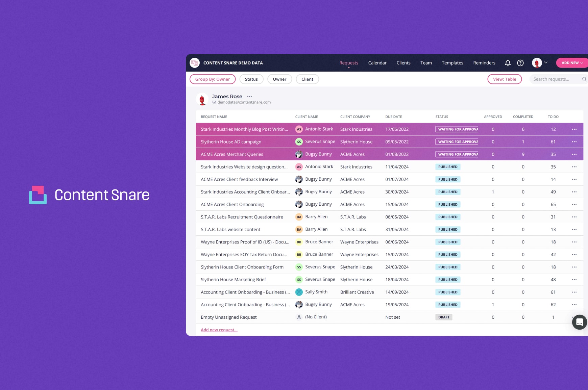Click the Not set due date cell

point(392,317)
